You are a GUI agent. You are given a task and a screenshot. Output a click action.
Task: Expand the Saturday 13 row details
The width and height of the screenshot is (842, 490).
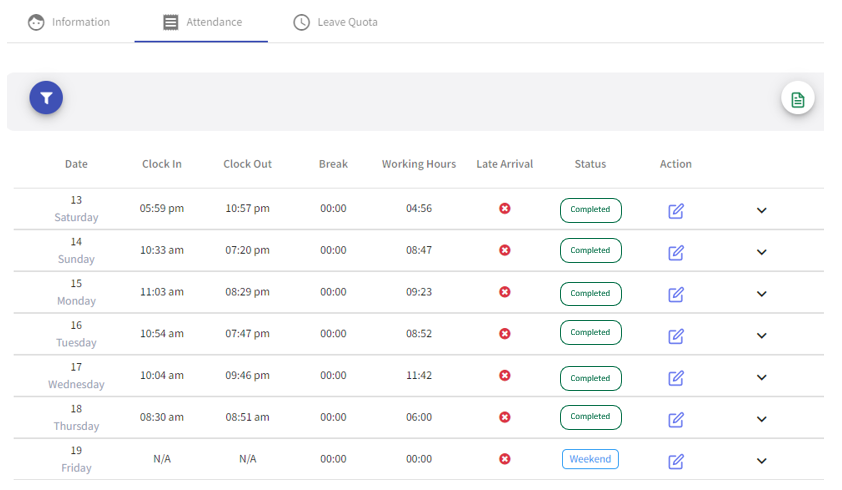pyautogui.click(x=761, y=211)
